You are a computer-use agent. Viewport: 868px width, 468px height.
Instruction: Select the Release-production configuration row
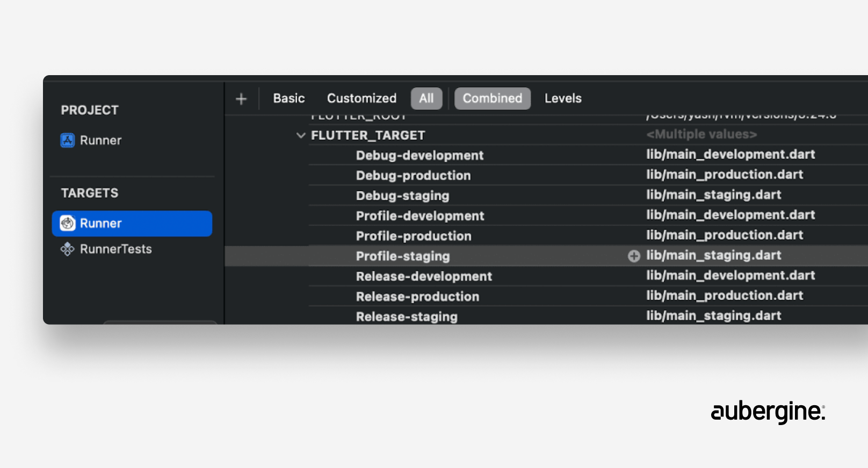tap(417, 296)
